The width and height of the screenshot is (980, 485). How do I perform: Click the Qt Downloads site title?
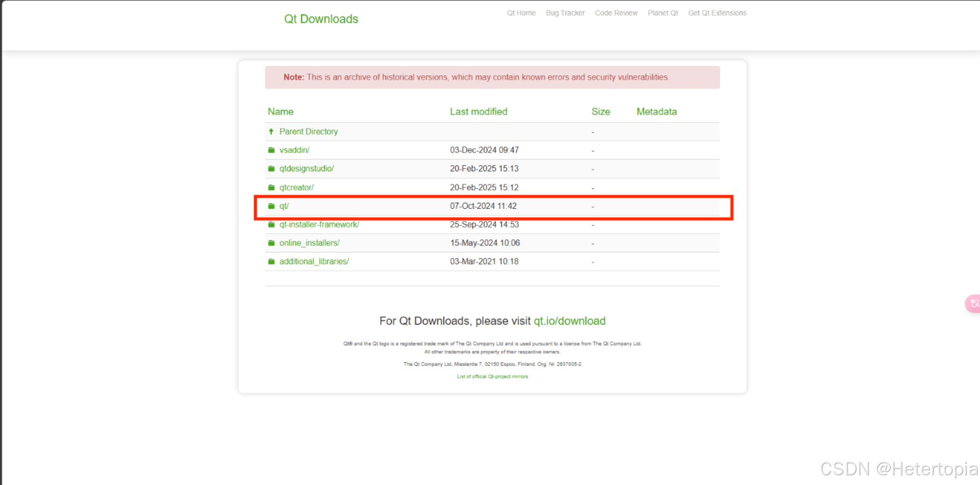[x=321, y=19]
